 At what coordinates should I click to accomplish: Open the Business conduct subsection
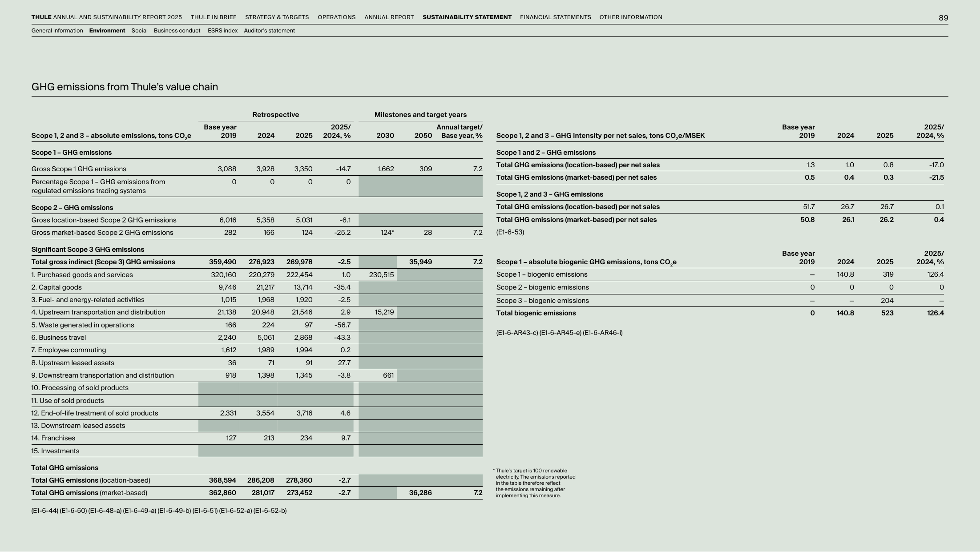point(177,31)
